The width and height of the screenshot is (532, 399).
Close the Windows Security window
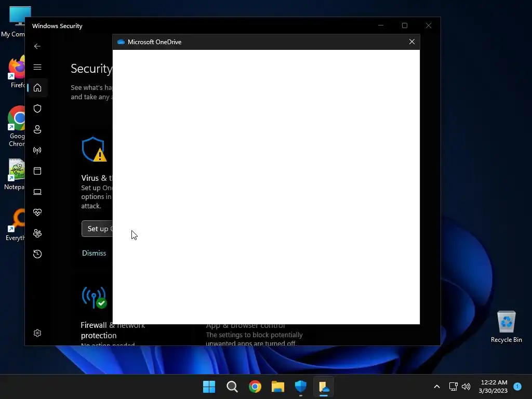point(429,25)
